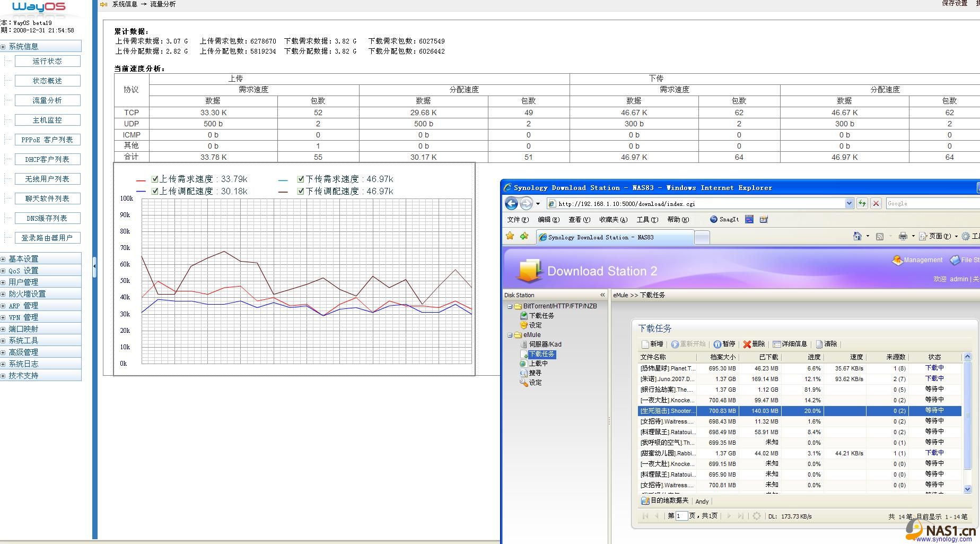Open the 工具(T) menu
980x544 pixels.
(647, 220)
